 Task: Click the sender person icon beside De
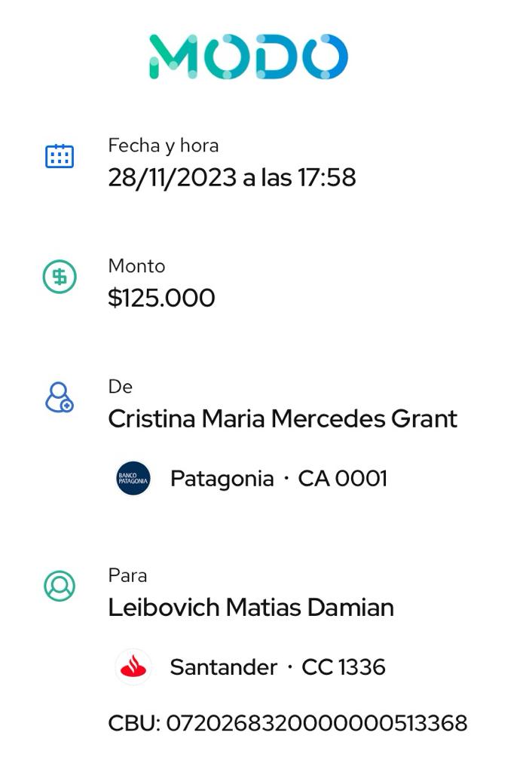point(60,397)
